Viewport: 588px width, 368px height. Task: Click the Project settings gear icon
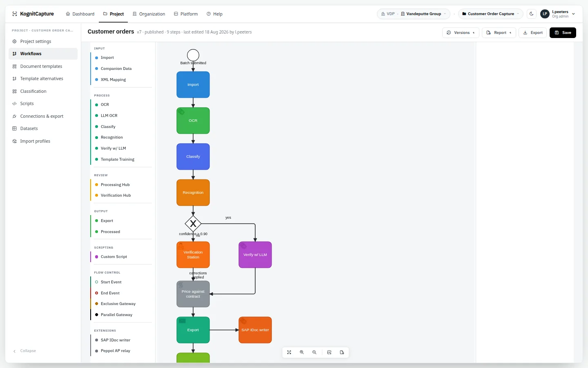coord(15,41)
